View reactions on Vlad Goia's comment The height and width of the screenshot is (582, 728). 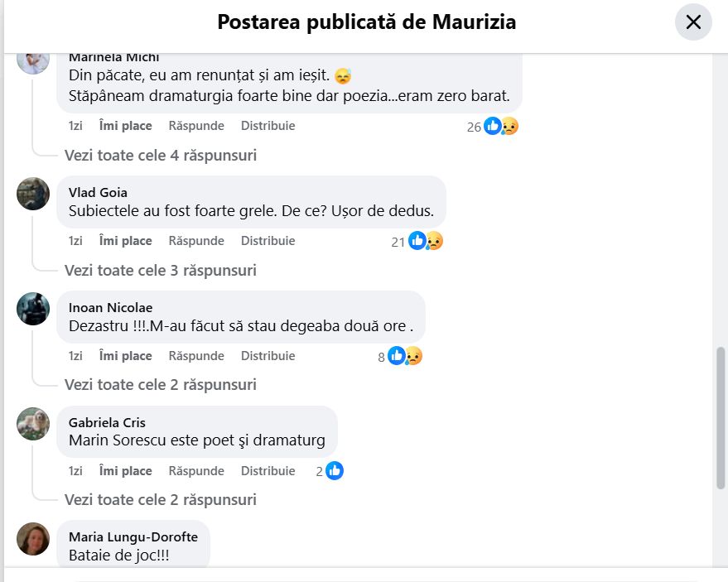tap(417, 241)
